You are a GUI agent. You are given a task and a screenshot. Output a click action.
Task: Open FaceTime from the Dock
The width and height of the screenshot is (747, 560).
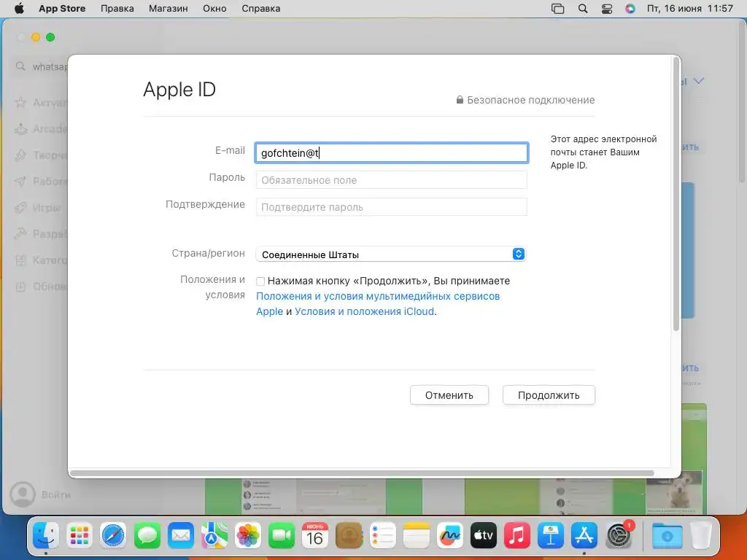282,536
